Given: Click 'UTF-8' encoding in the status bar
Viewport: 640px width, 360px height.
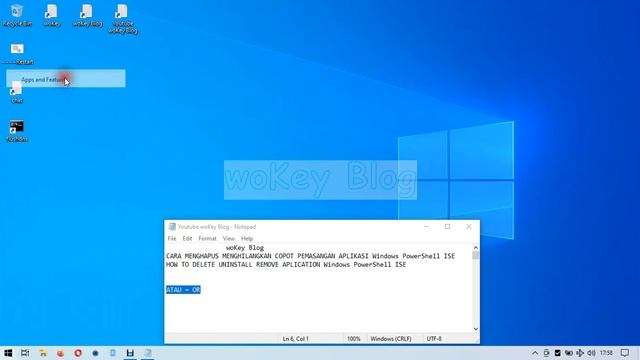Looking at the screenshot, I should tap(434, 339).
